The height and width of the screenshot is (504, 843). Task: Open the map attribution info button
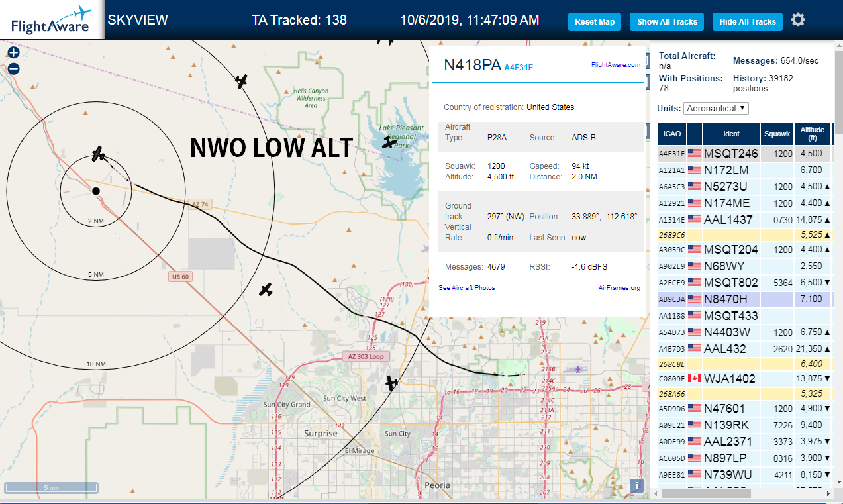coord(636,485)
